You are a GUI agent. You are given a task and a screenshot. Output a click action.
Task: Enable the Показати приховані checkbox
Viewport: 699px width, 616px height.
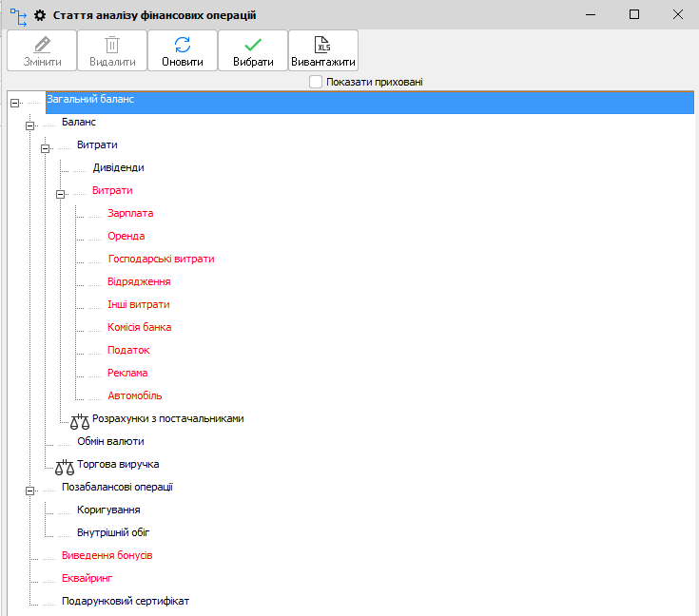coord(316,83)
